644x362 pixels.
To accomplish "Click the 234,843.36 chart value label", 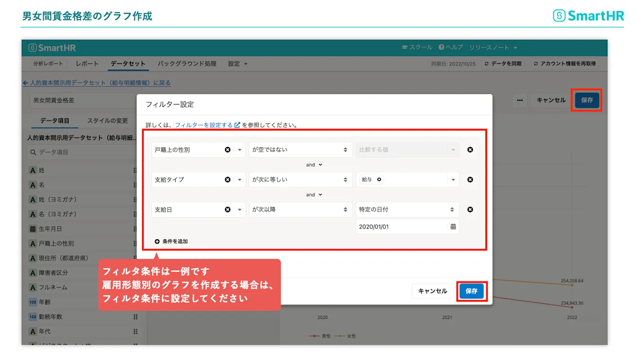I will (572, 303).
